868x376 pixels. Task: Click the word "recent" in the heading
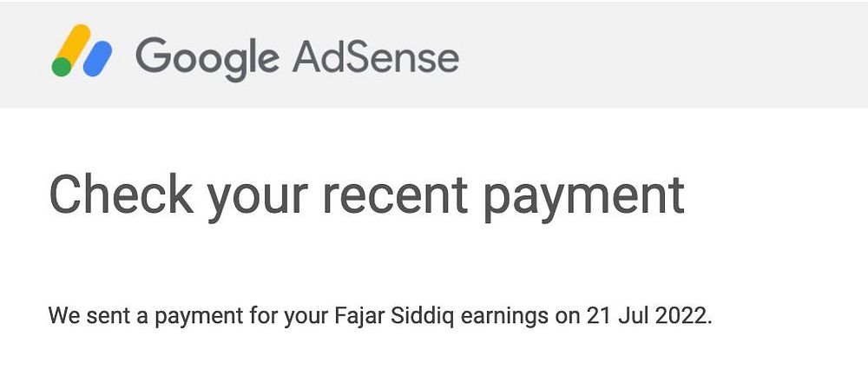click(395, 196)
